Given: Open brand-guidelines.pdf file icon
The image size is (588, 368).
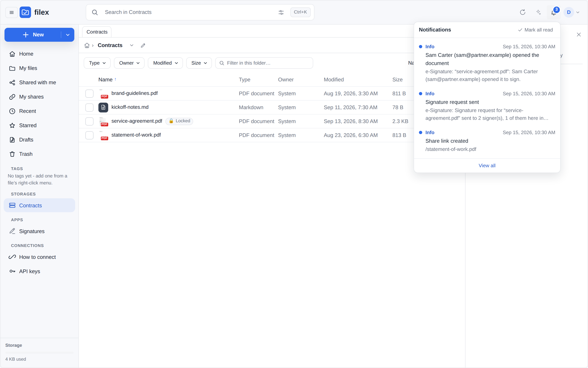Looking at the screenshot, I should (x=103, y=93).
